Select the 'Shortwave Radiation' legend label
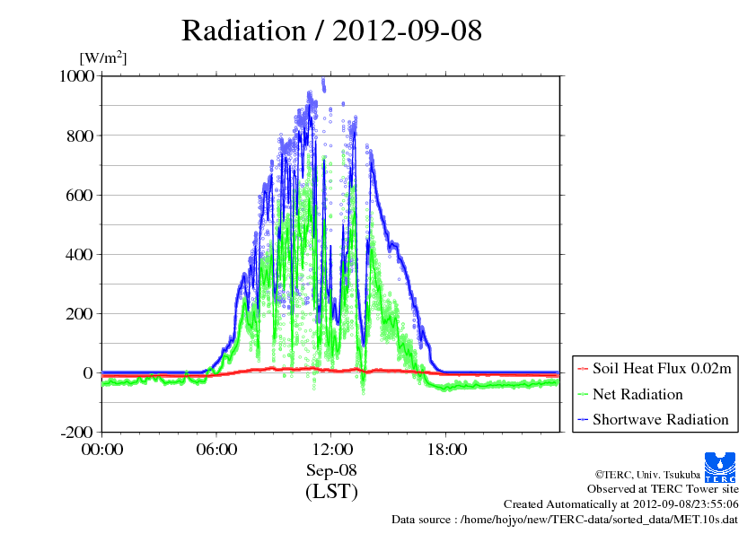 coord(661,419)
